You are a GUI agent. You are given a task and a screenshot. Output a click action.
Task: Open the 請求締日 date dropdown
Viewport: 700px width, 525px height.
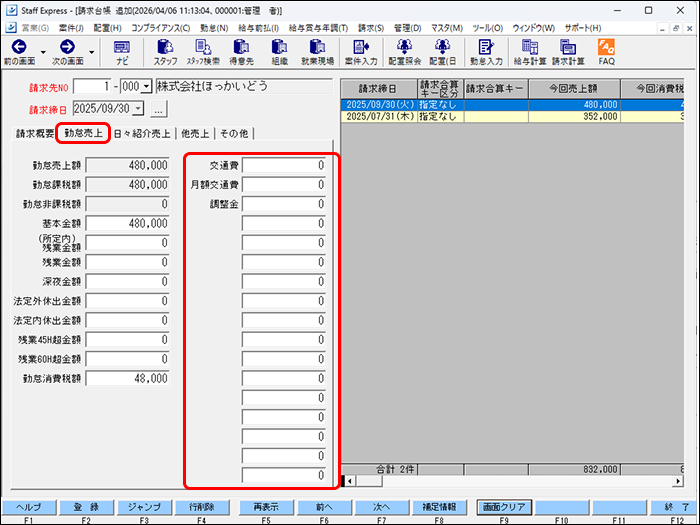coord(138,108)
